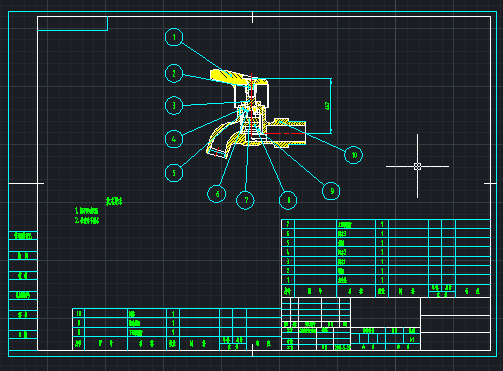Click the row 10 cell in the lower-left parts table

coord(79,313)
